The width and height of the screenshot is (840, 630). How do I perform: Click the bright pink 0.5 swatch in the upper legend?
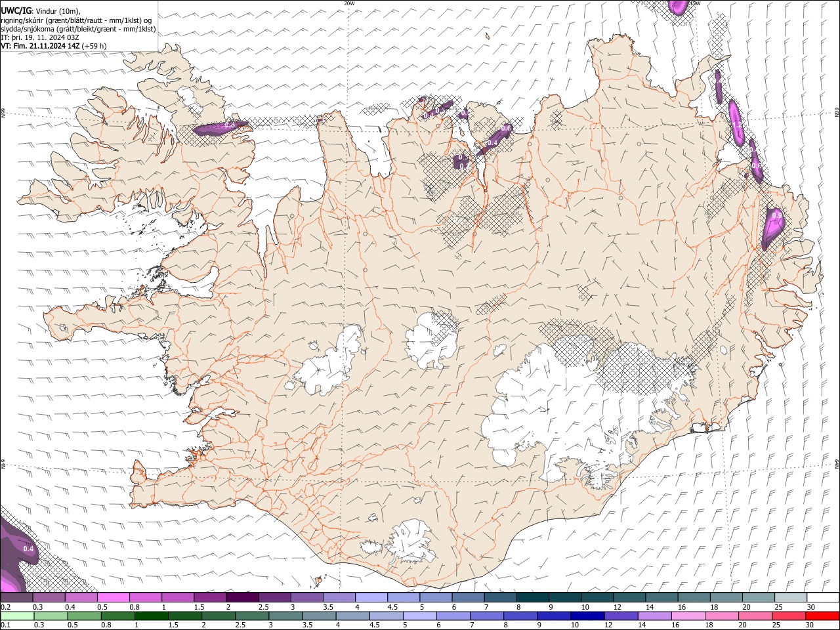[x=113, y=597]
